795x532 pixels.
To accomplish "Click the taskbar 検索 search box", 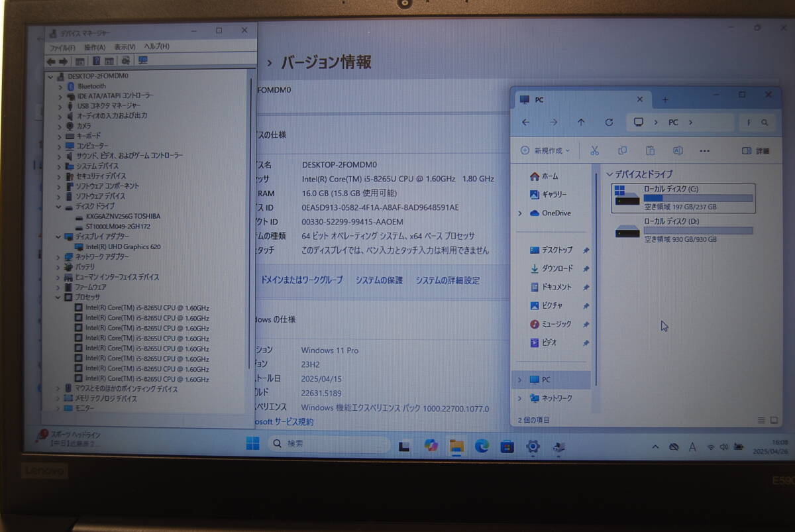I will click(329, 444).
